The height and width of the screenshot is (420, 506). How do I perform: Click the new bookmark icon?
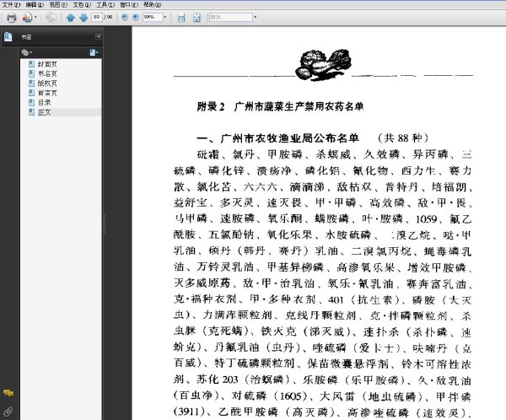point(94,52)
